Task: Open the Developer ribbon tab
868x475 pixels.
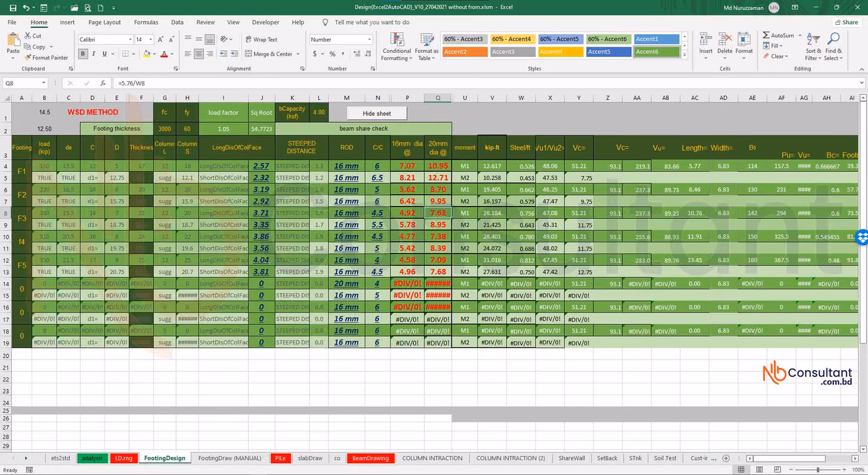Action: 265,22
